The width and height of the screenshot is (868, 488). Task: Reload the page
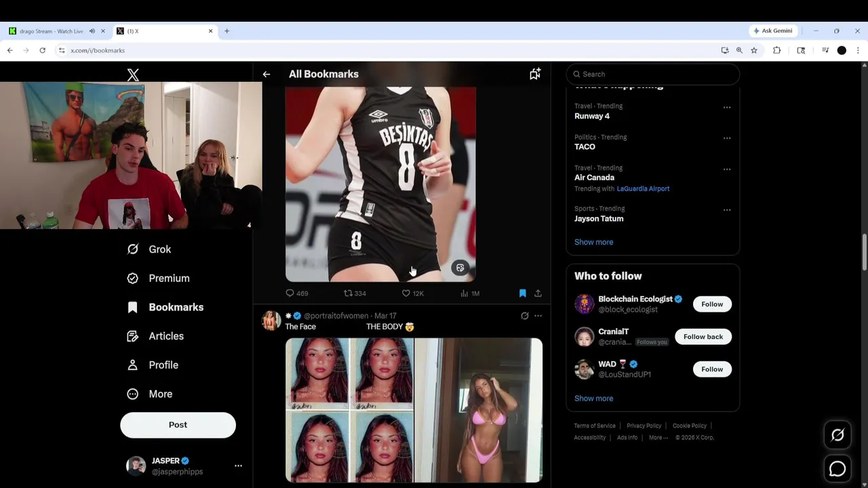click(x=42, y=50)
